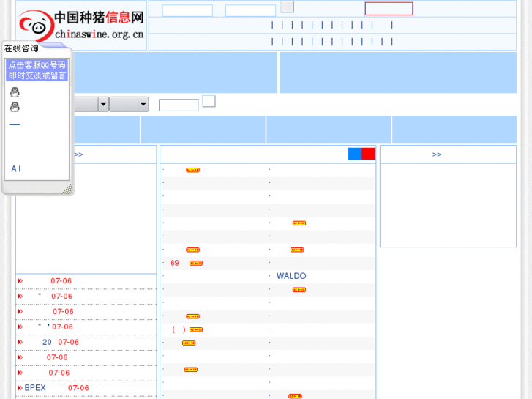Click the red-outlined box in the header
Viewport: 532px width, 399px height.
click(389, 9)
